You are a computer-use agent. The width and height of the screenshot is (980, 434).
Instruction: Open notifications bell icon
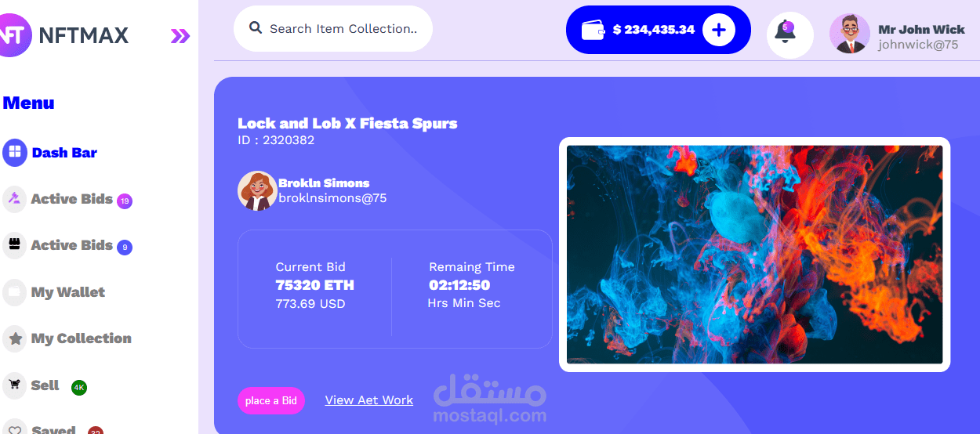[785, 31]
